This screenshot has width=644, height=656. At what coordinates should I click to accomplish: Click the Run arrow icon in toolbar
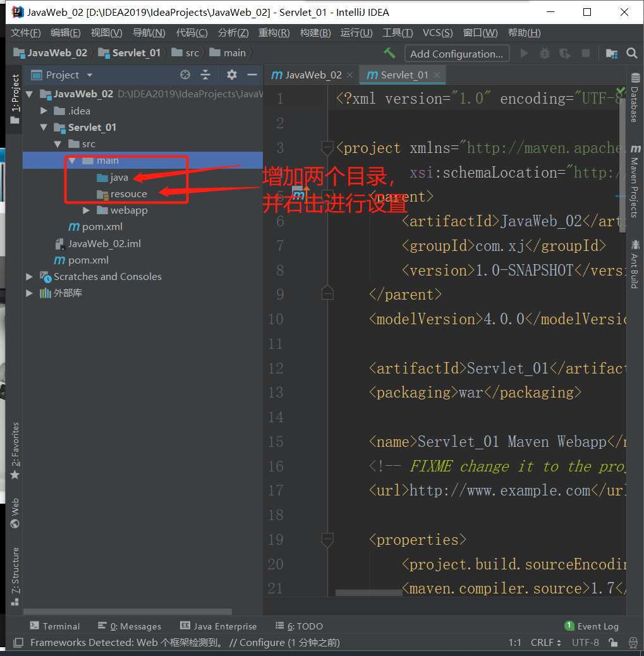[524, 54]
